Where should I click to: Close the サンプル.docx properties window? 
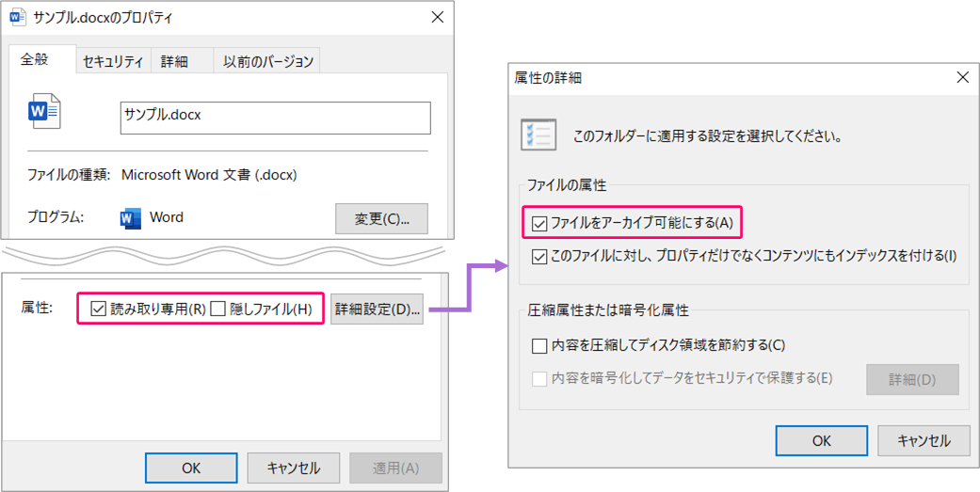point(438,18)
